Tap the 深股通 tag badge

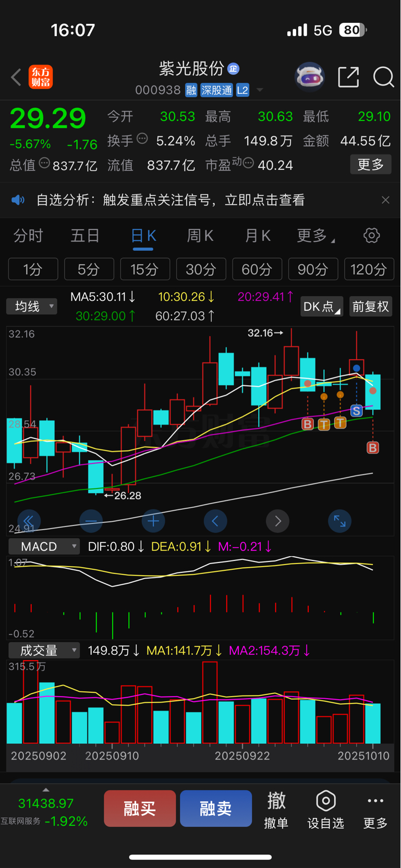click(216, 90)
